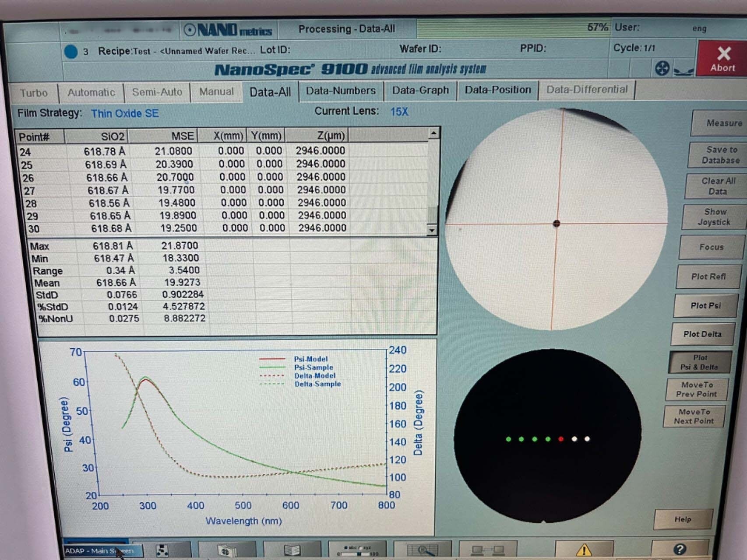Screen dimensions: 747x560
Task: Click the leftmost green dot on wafer map
Action: pyautogui.click(x=508, y=439)
